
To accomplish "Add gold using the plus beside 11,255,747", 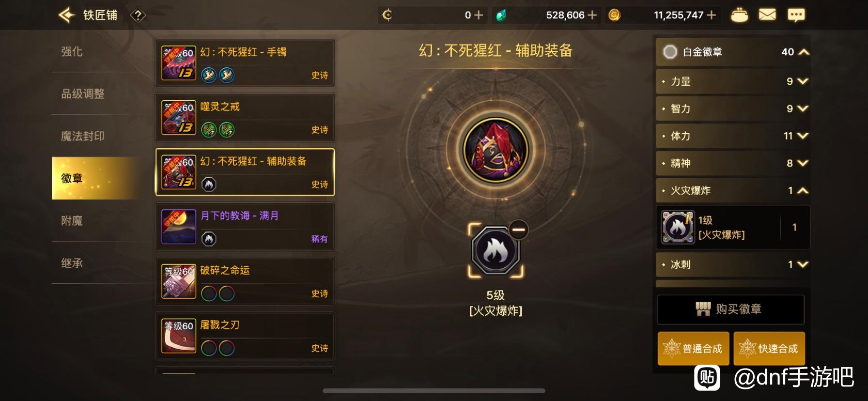I will point(712,15).
